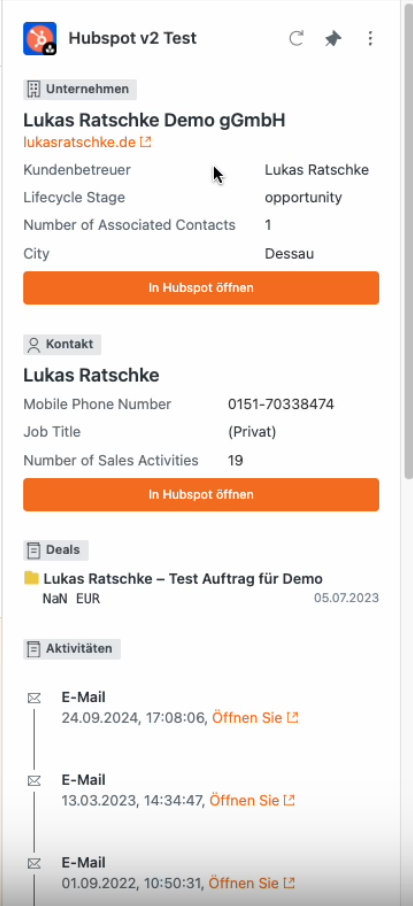This screenshot has height=906, width=413.
Task: Open the three-dot options menu
Action: (370, 39)
